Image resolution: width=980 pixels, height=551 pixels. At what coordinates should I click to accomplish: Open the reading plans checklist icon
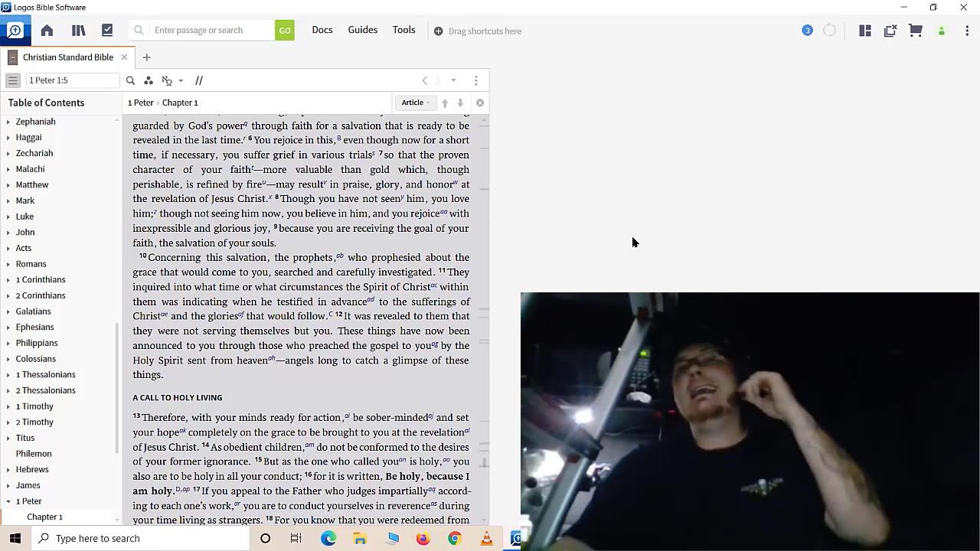pyautogui.click(x=107, y=31)
